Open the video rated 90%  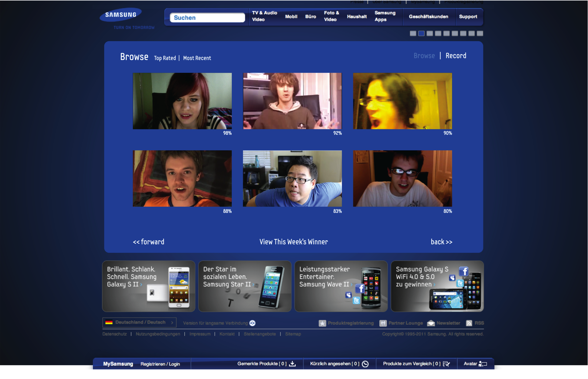[x=402, y=101]
